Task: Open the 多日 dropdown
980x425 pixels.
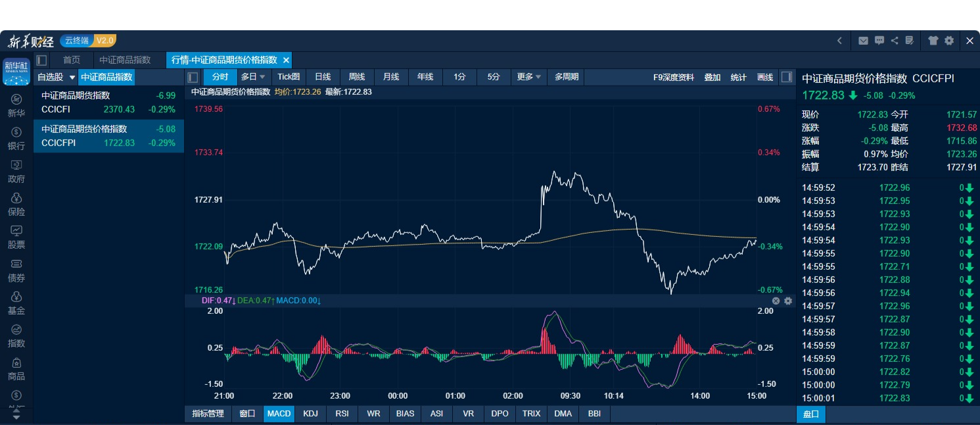Action: pos(253,77)
